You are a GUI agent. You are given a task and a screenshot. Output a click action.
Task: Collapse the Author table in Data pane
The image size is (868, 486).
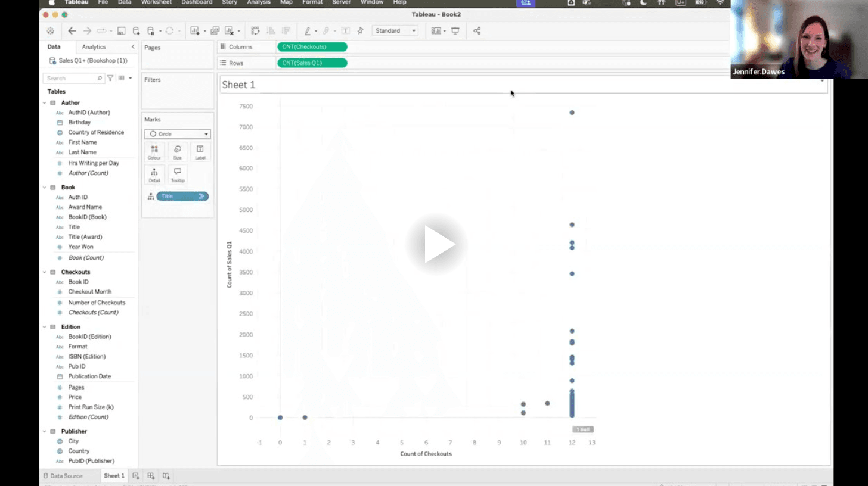(45, 103)
